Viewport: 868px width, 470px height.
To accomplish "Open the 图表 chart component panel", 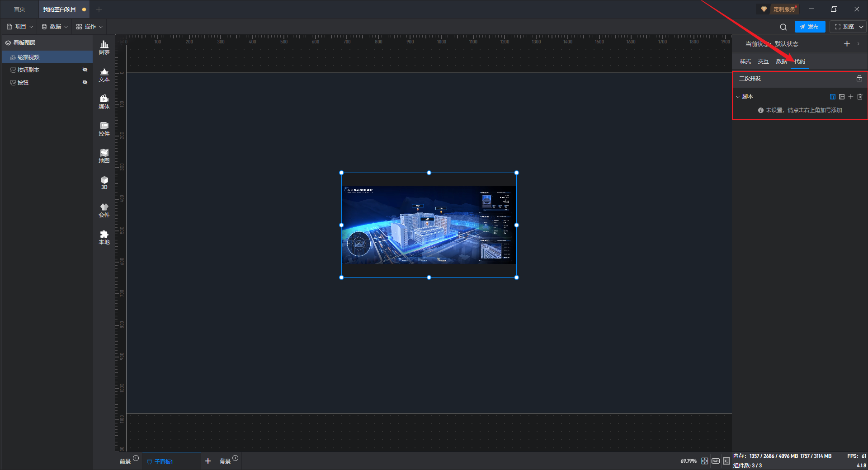I will click(x=104, y=47).
